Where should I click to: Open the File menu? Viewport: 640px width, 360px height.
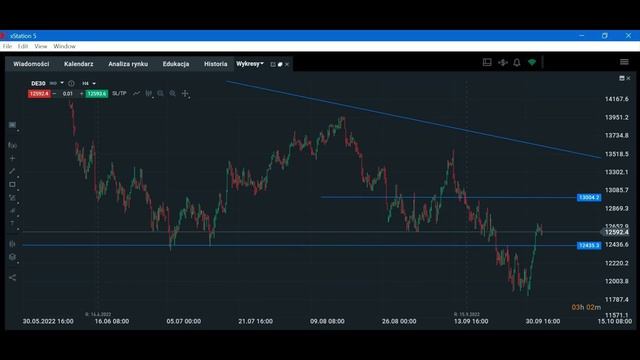click(x=7, y=46)
